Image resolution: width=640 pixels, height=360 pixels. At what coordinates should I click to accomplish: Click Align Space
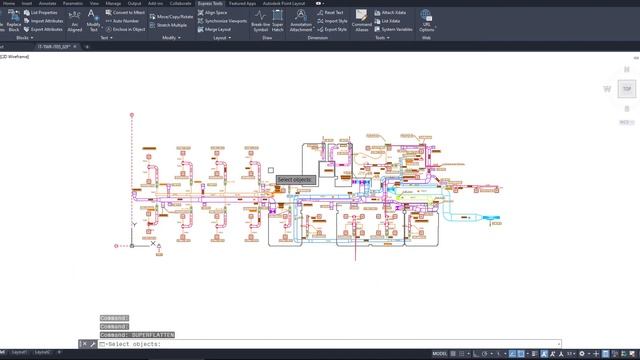click(x=213, y=13)
